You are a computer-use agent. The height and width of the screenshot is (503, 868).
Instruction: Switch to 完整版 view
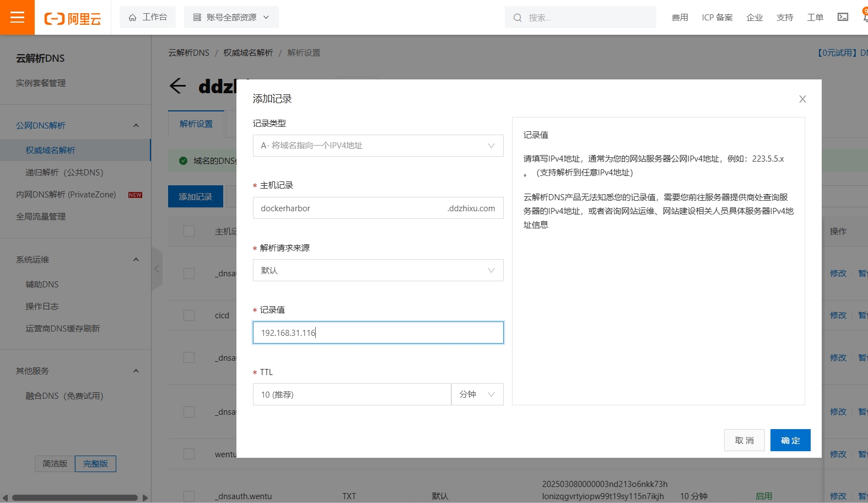tap(95, 464)
